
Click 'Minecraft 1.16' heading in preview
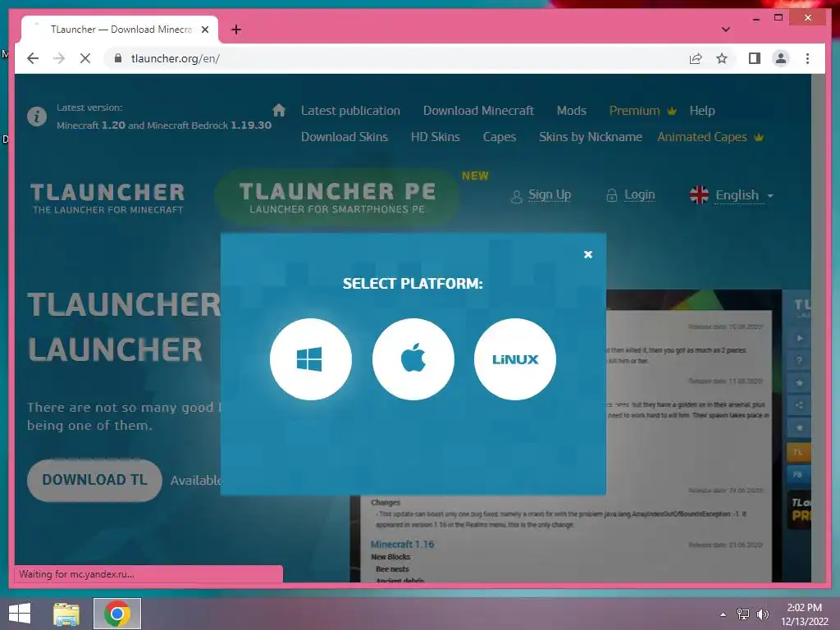point(402,544)
